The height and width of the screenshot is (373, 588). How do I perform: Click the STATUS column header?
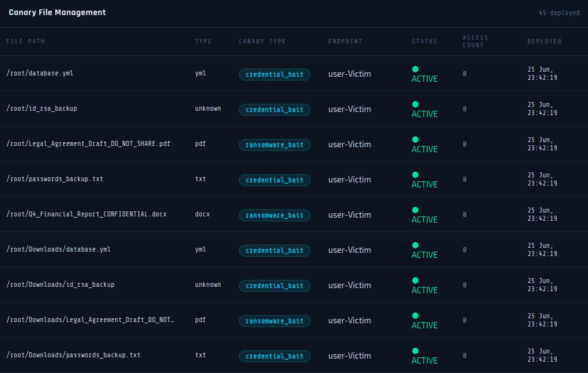coord(424,42)
